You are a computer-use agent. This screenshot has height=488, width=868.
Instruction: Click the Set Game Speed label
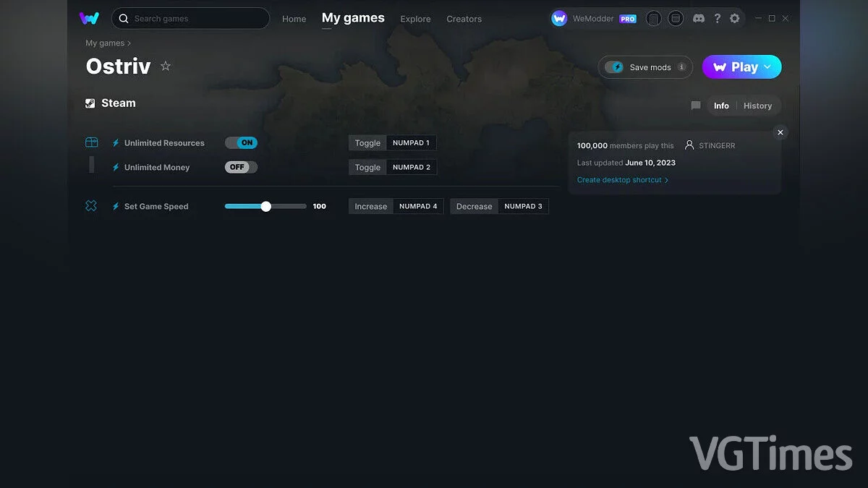point(156,206)
